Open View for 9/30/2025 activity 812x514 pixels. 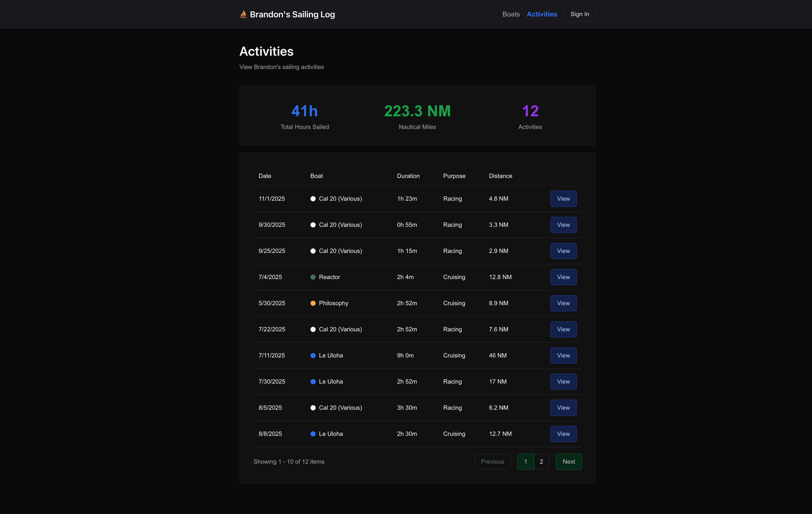[x=563, y=225]
